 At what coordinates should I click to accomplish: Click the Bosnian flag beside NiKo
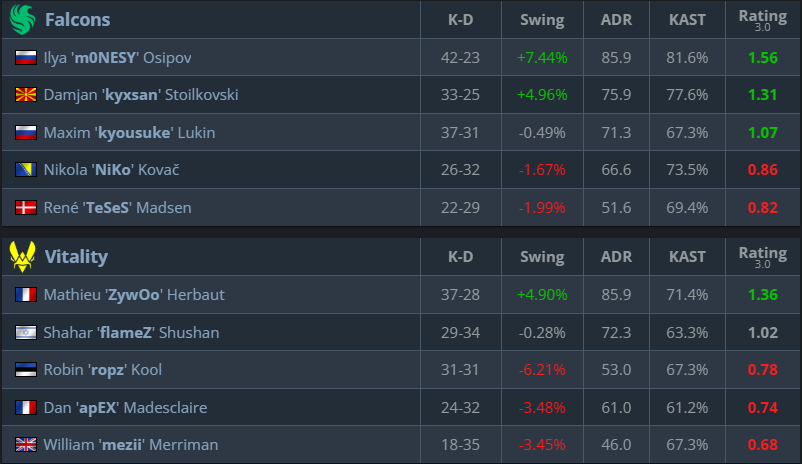tap(26, 170)
